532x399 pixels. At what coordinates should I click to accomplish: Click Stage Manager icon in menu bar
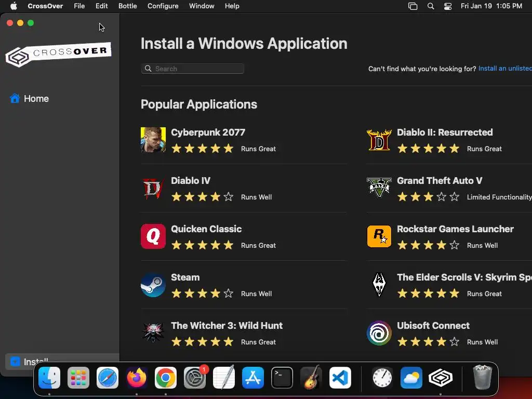pos(413,6)
